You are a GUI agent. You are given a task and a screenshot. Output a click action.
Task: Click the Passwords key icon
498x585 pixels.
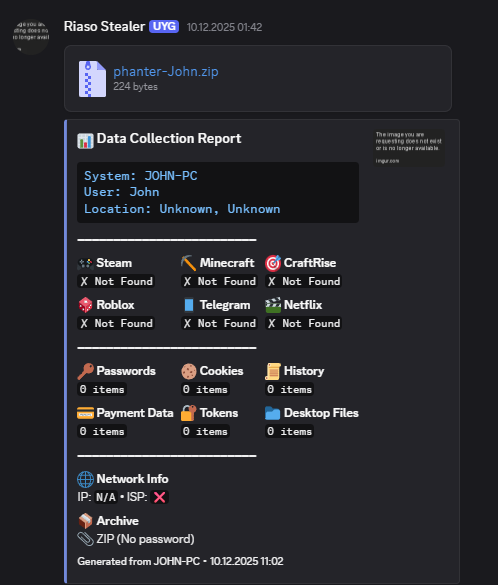pos(85,371)
